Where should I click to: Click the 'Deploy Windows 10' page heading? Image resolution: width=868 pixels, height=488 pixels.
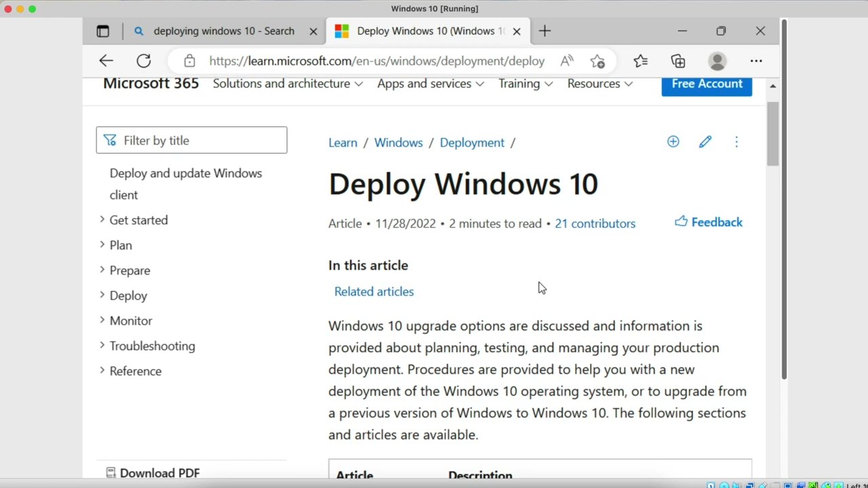click(x=463, y=184)
